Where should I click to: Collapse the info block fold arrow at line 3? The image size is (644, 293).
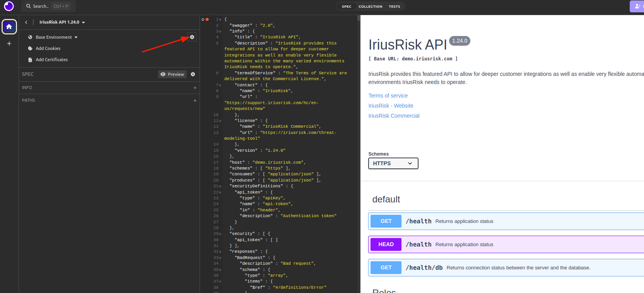coord(220,32)
